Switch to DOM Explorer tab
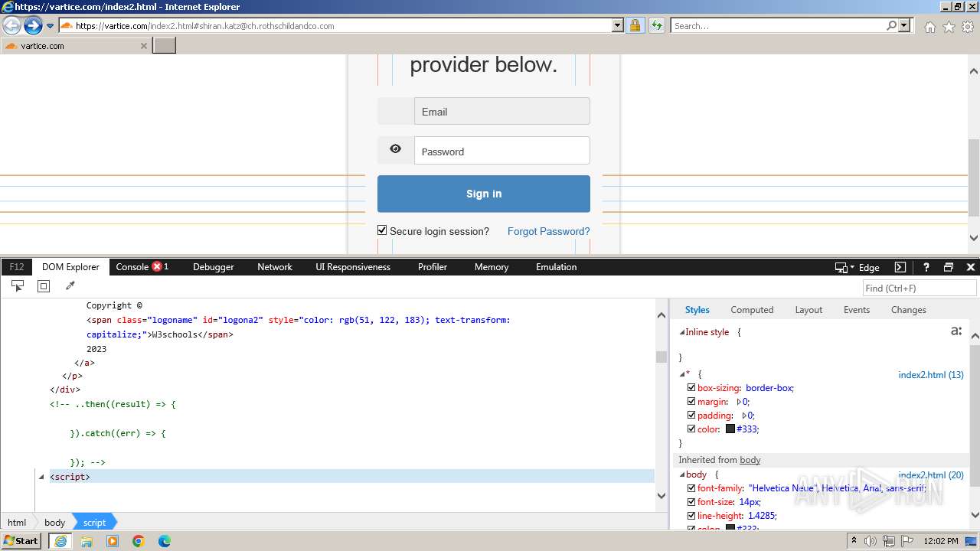Screen dimensions: 980x551 point(70,267)
